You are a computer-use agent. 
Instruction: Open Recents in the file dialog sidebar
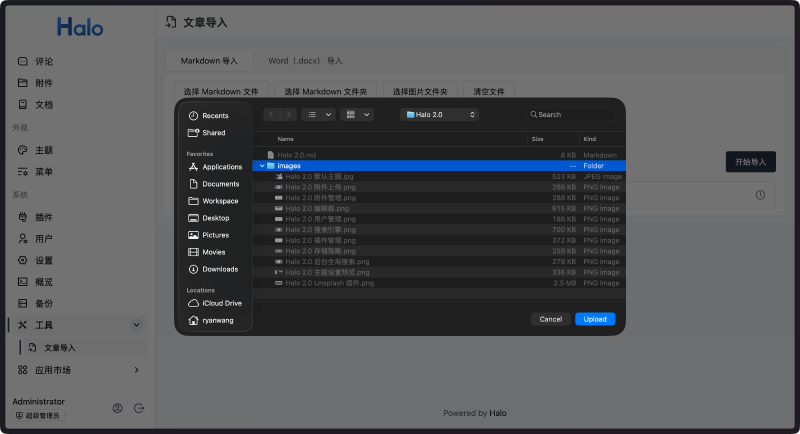pyautogui.click(x=214, y=116)
